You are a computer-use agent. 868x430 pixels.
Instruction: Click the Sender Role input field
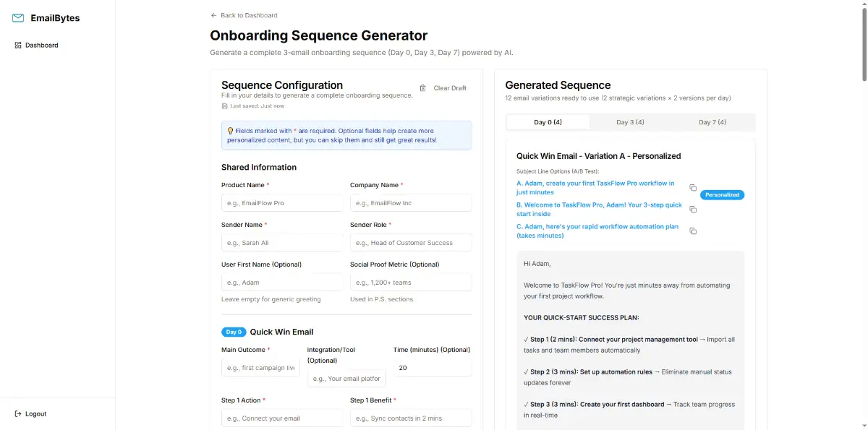coord(411,243)
